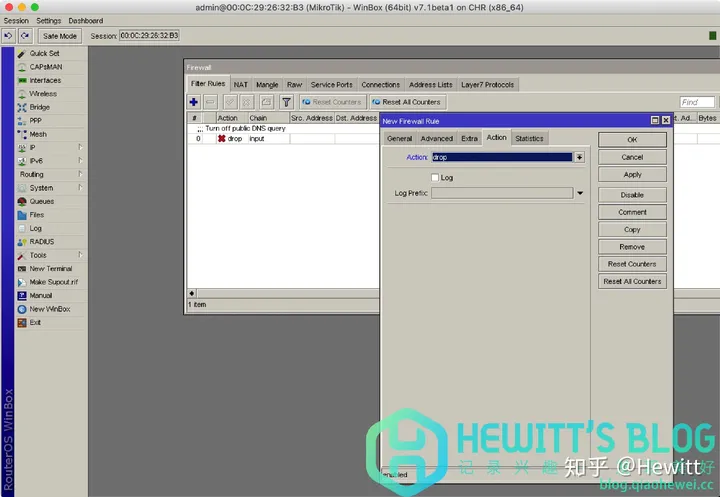The width and height of the screenshot is (720, 497).
Task: Open Files in the sidebar
Action: coord(37,215)
